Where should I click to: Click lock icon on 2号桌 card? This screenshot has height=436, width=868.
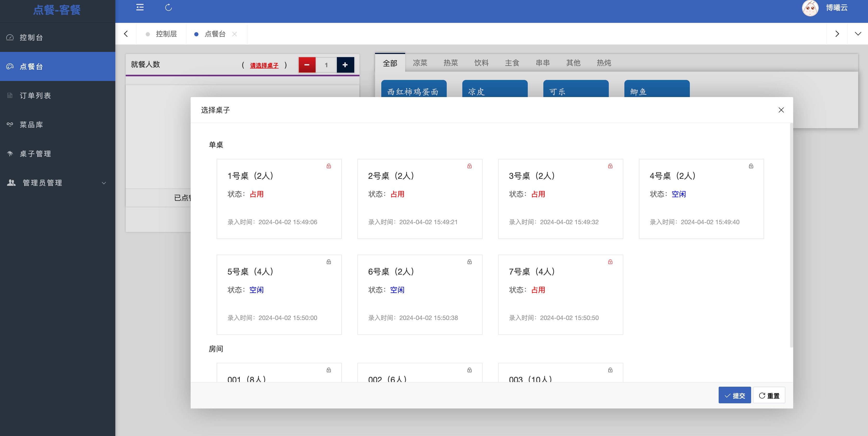pos(469,166)
